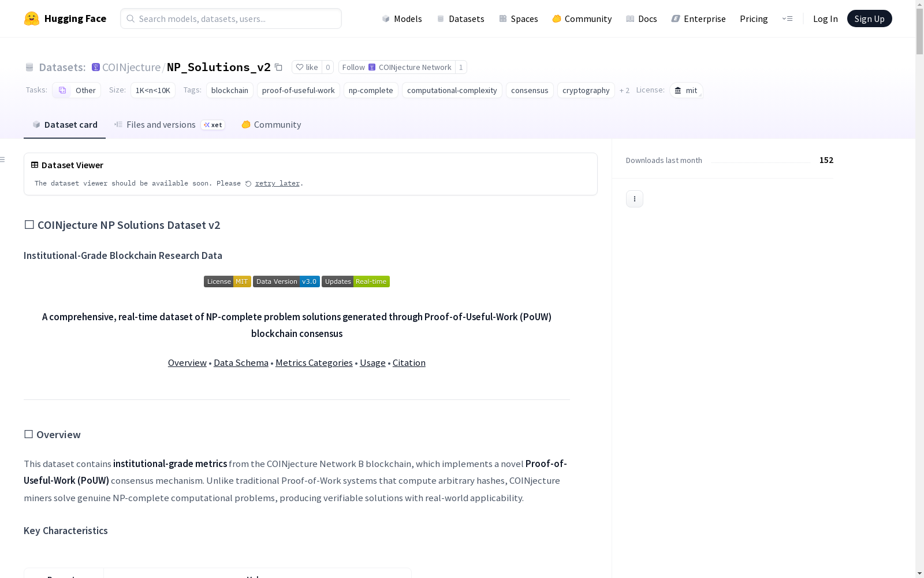924x578 pixels.
Task: Click the retry later link
Action: [x=277, y=183]
